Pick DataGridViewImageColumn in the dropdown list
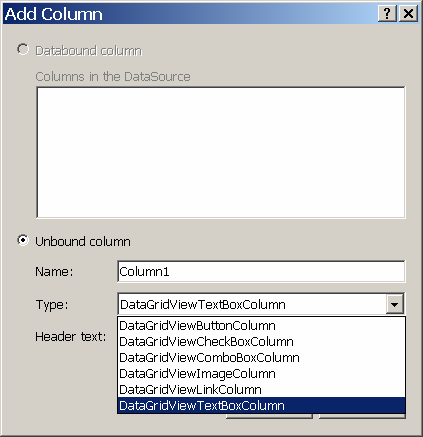 click(x=261, y=374)
